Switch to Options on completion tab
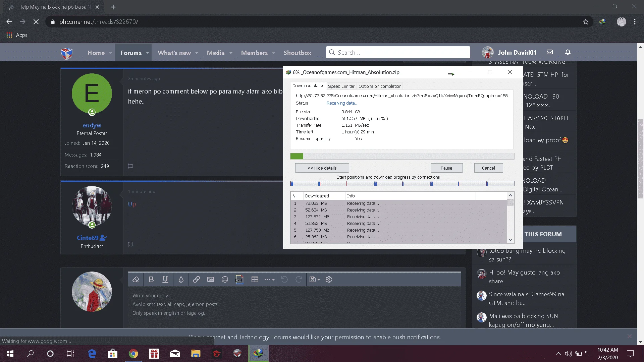The width and height of the screenshot is (644, 362). [x=380, y=86]
